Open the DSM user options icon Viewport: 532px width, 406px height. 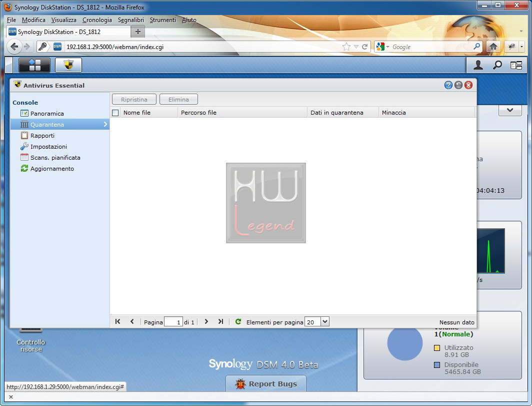478,65
